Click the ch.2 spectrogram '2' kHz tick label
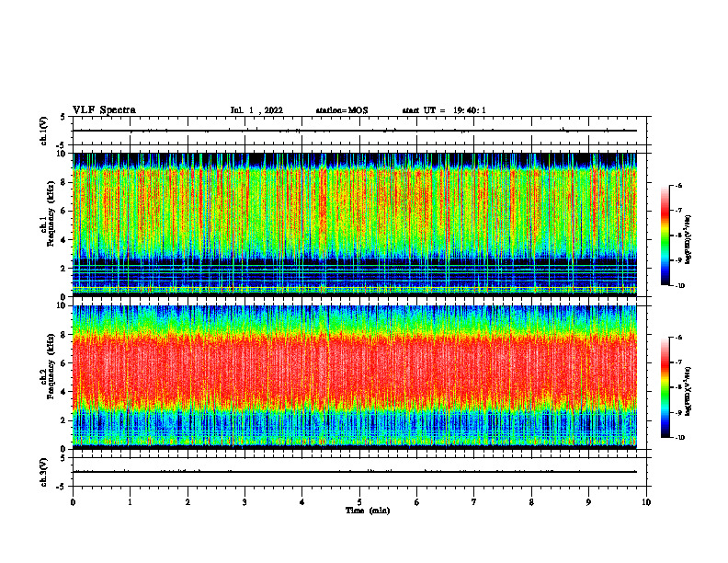Image resolution: width=728 pixels, height=563 pixels. pos(63,420)
